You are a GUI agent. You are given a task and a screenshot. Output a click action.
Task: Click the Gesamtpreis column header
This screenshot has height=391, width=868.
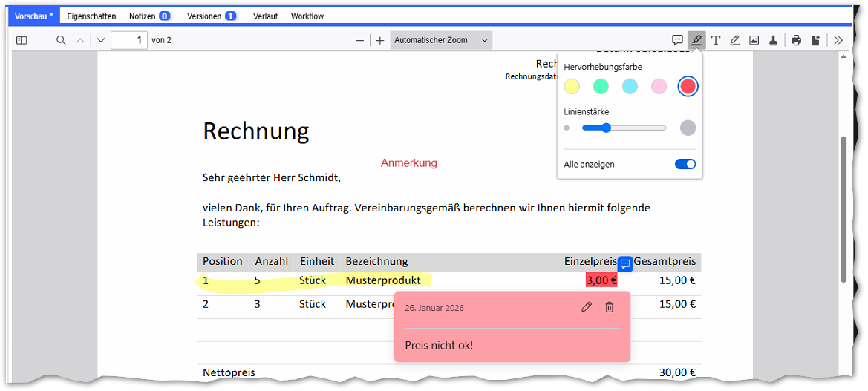point(665,262)
